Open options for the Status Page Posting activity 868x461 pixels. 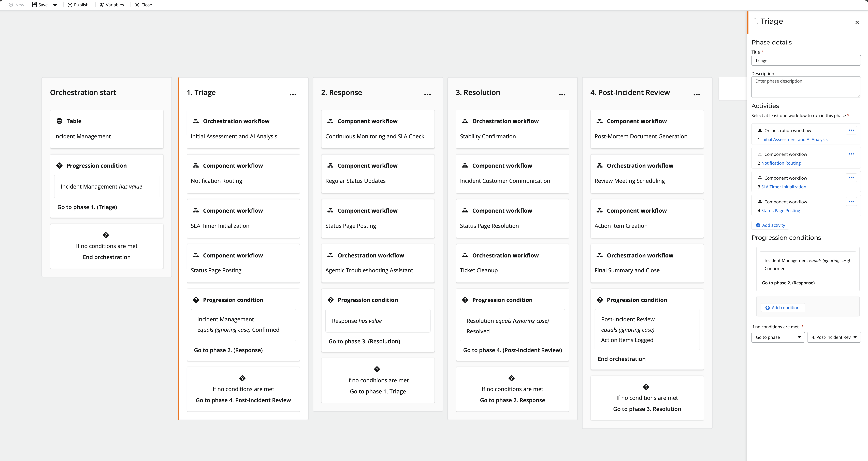pyautogui.click(x=851, y=201)
